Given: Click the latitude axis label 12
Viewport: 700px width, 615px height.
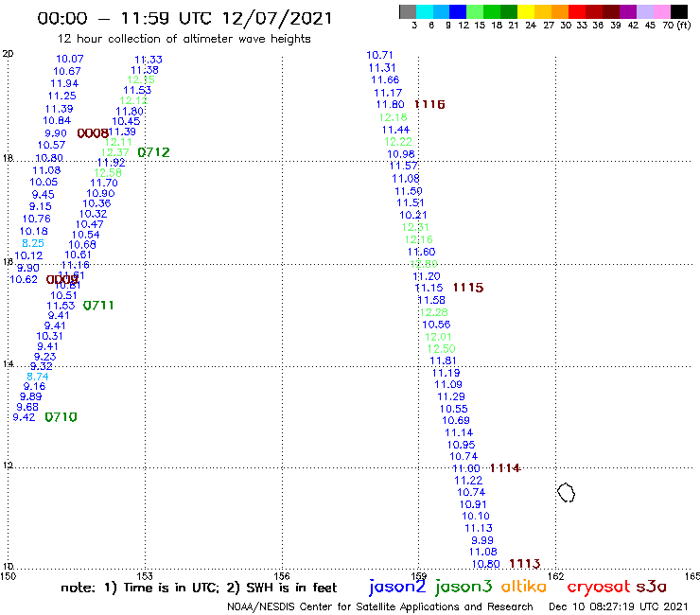Looking at the screenshot, I should (x=8, y=466).
